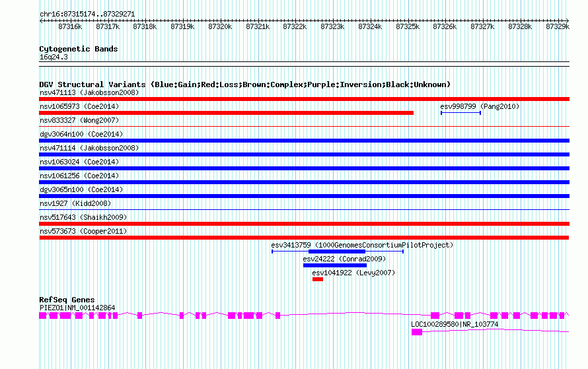The width and height of the screenshot is (588, 369).
Task: Select the thin nsv833327 (Wong2007) red line
Action: point(304,127)
